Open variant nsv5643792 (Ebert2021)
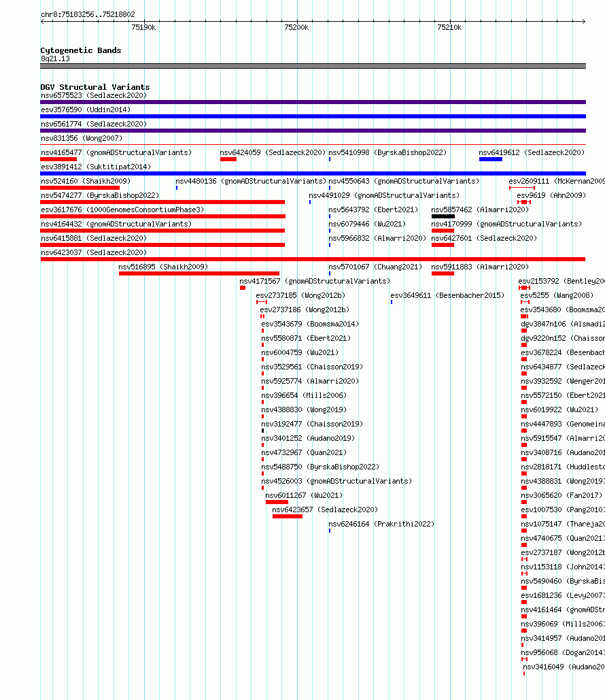605x700 pixels. (x=373, y=210)
